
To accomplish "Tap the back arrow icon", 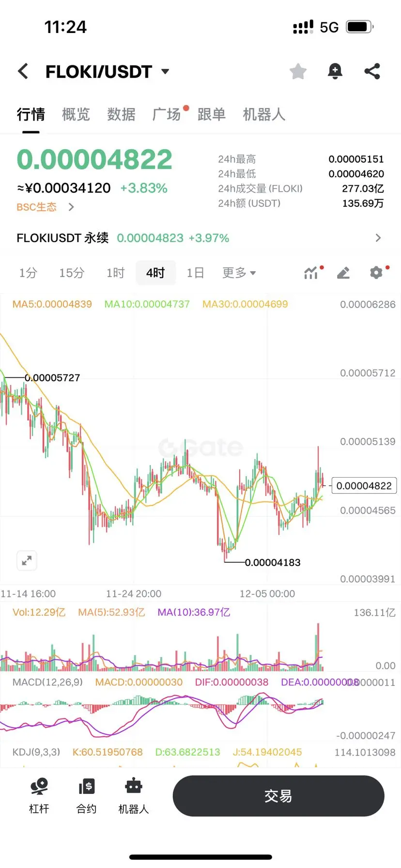I will click(x=23, y=71).
